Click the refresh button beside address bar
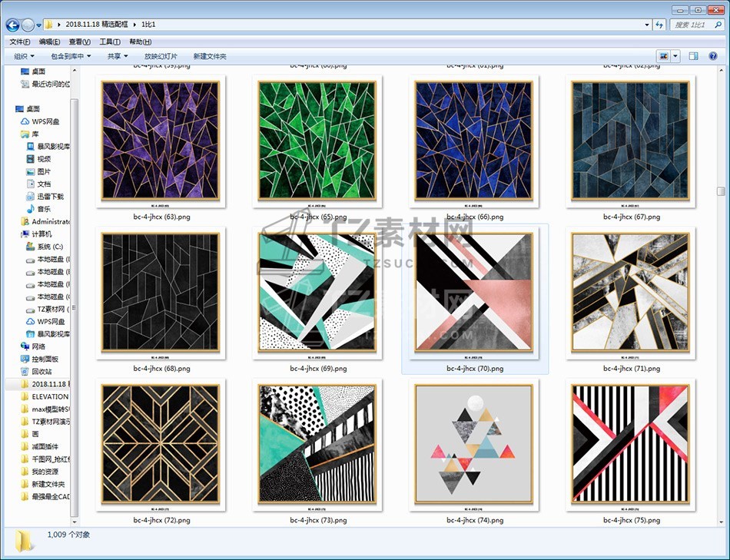 [659, 25]
